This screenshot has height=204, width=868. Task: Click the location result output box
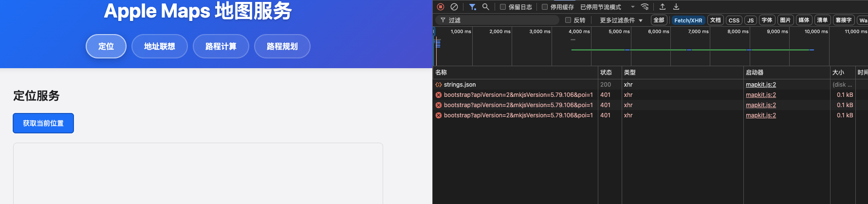point(198,173)
